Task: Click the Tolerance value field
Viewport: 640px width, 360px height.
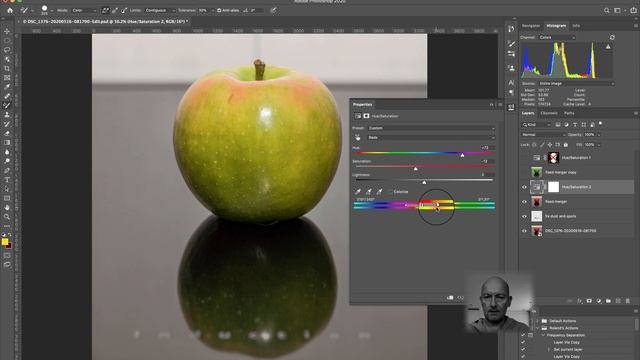Action: click(x=203, y=10)
